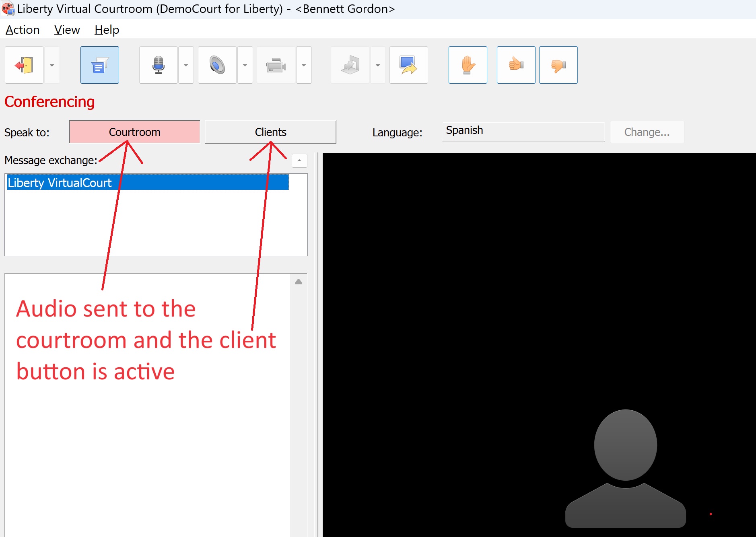
Task: Click the Spanish language field
Action: [523, 132]
